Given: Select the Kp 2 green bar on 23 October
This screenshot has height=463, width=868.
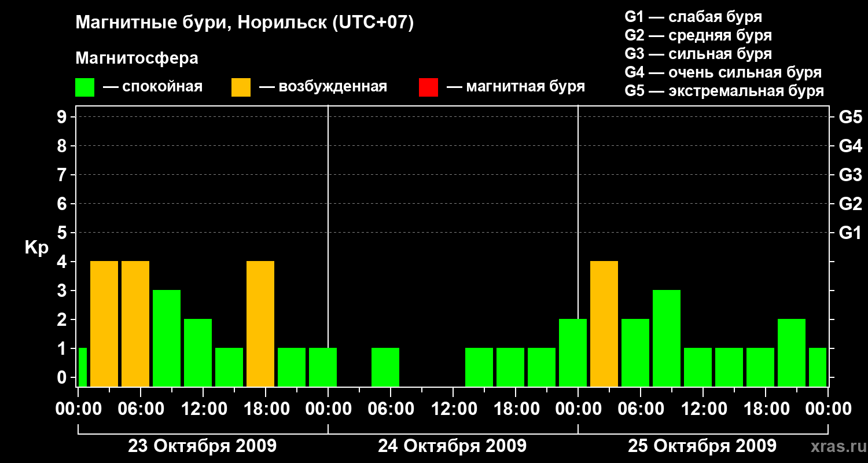Looking at the screenshot, I should click(198, 352).
